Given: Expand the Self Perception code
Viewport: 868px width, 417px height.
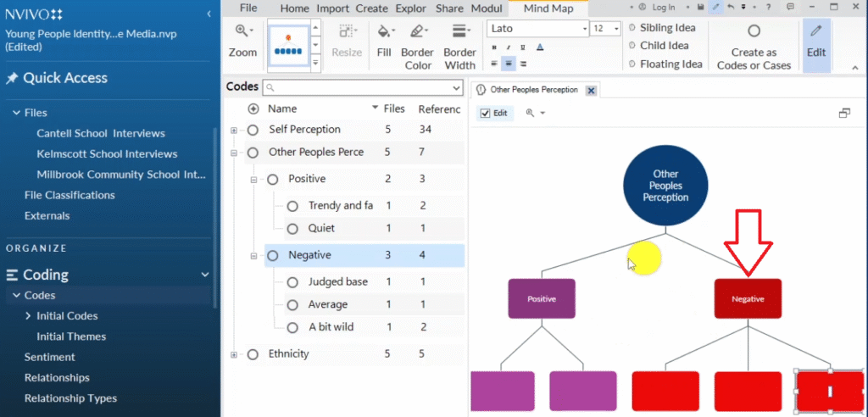Looking at the screenshot, I should [234, 130].
